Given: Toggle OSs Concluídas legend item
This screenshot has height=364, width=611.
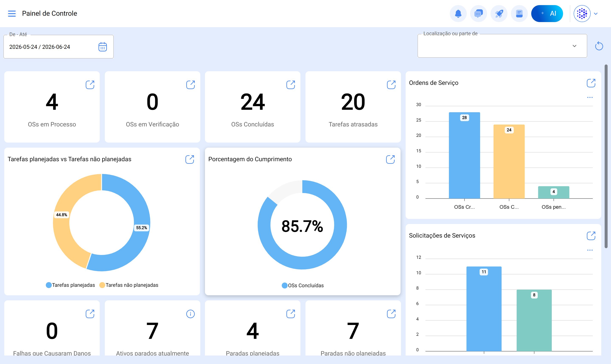Looking at the screenshot, I should 303,286.
